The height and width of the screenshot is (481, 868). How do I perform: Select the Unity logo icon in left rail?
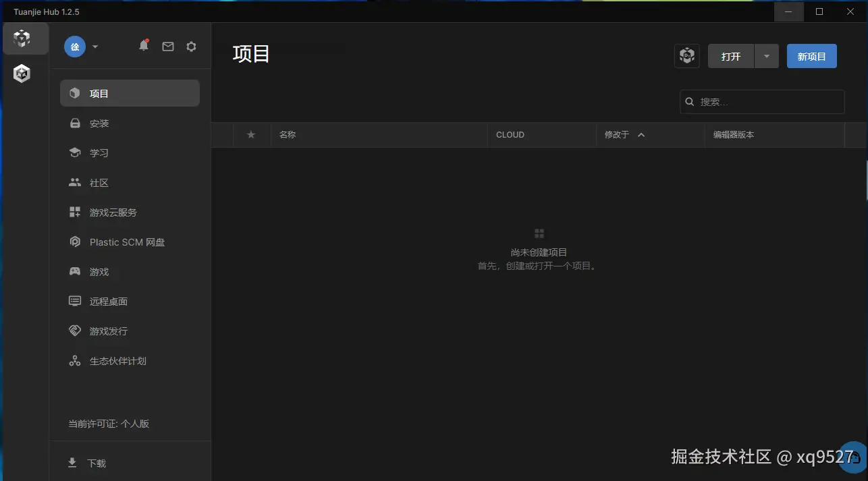click(22, 74)
